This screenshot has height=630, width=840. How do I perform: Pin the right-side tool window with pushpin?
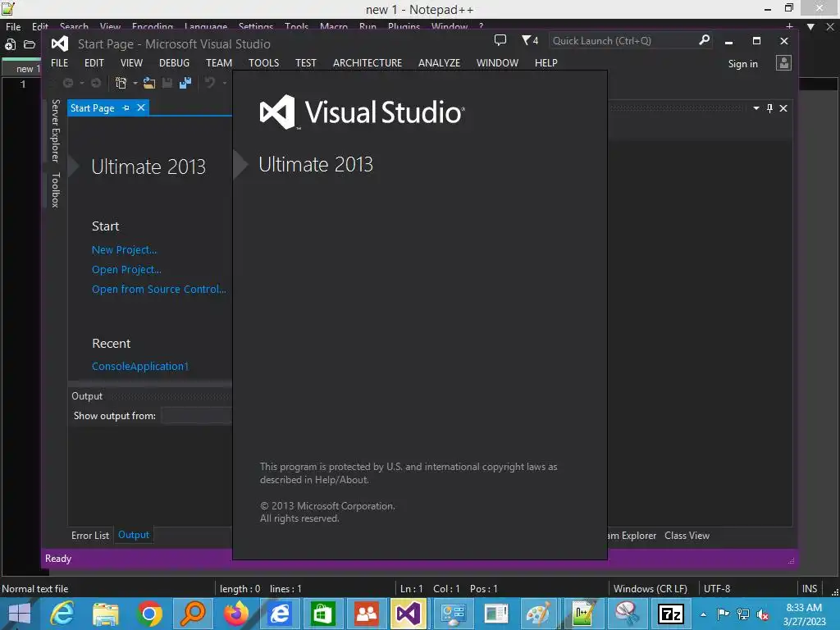pos(769,108)
